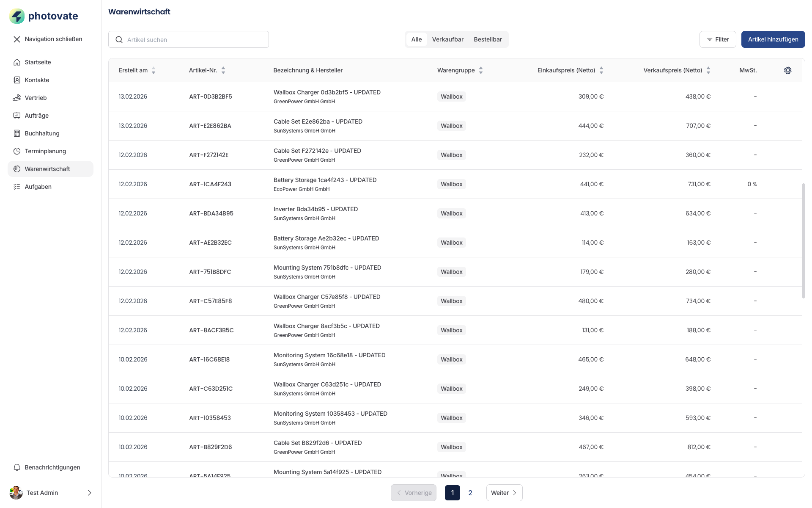Click Artikel hinzufügen button
The image size is (812, 508).
coord(773,39)
